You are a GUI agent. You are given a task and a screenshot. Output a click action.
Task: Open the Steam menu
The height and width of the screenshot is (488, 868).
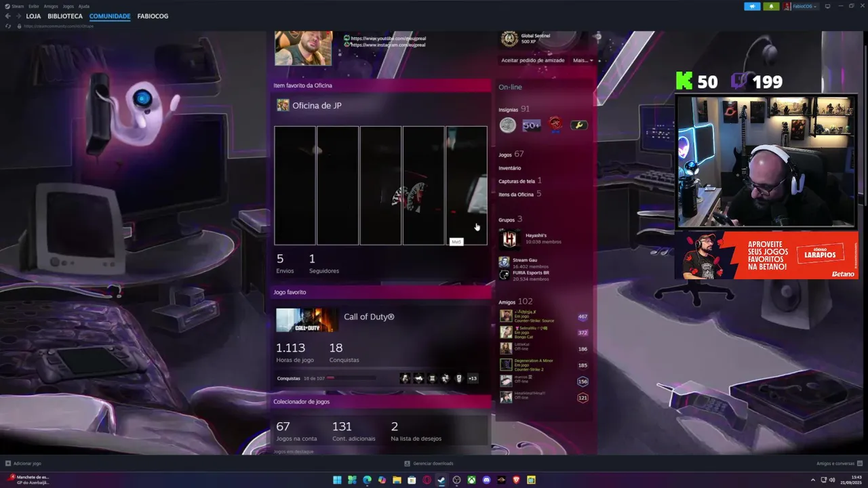[x=18, y=6]
